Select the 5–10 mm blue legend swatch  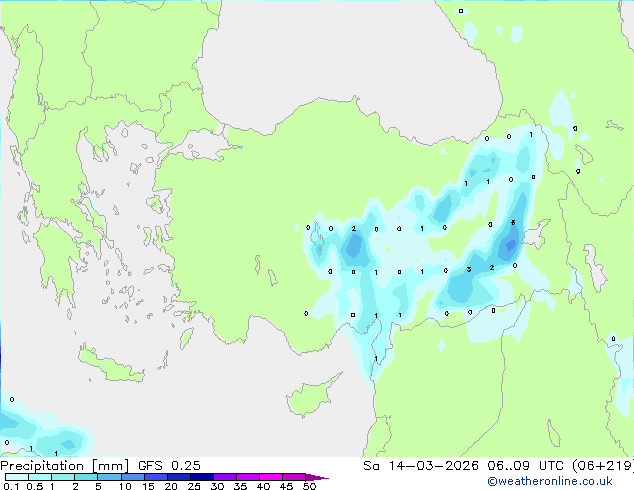[x=109, y=477]
